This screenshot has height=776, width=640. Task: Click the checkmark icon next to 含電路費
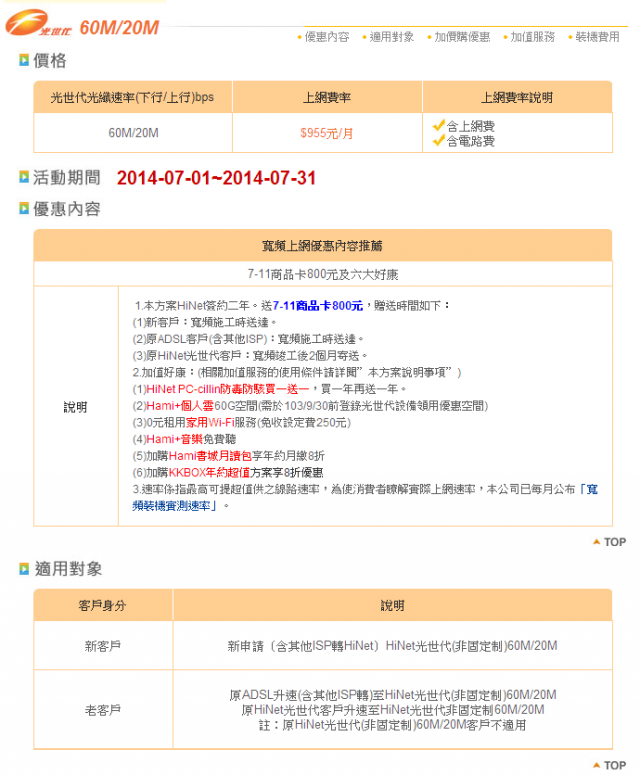[439, 141]
